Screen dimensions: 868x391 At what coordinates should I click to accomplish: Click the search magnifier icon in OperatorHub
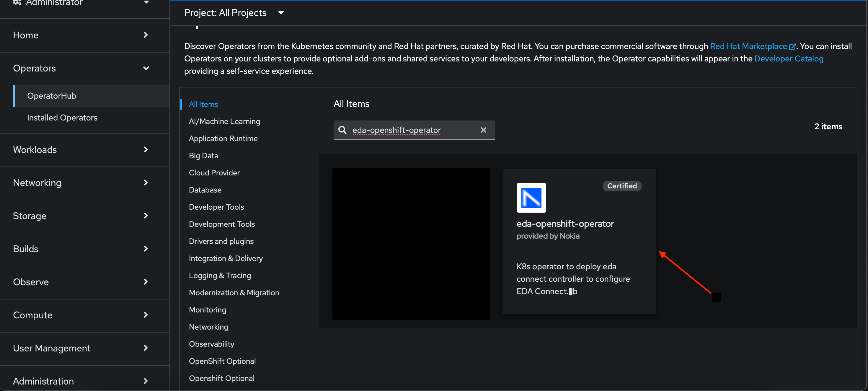tap(342, 130)
